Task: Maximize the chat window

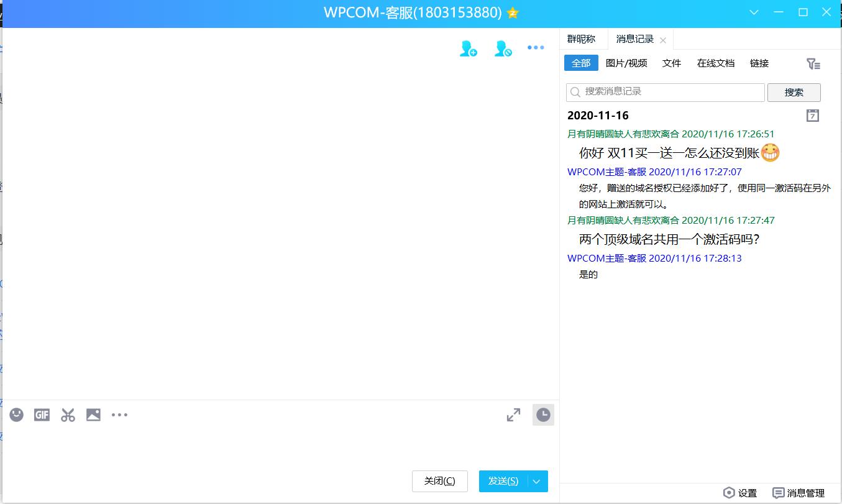Action: 803,12
